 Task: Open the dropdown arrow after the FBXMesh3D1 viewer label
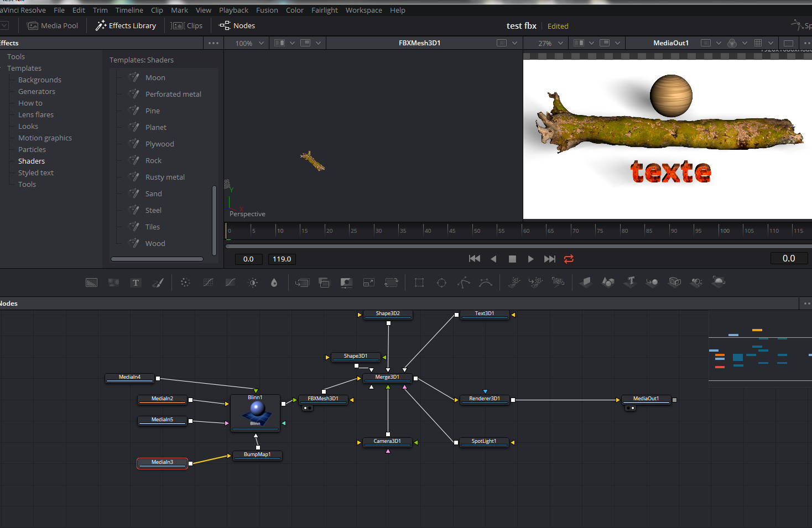pyautogui.click(x=514, y=43)
